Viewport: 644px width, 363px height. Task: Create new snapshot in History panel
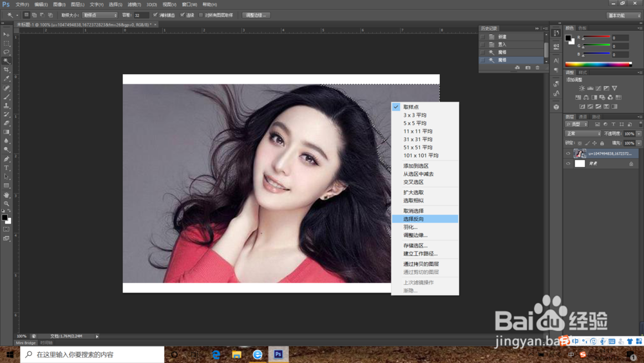point(527,68)
